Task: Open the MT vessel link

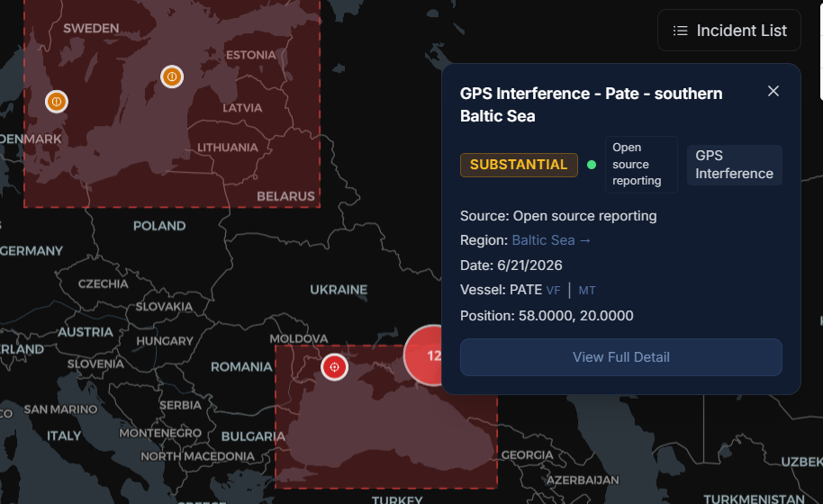Action: click(587, 291)
